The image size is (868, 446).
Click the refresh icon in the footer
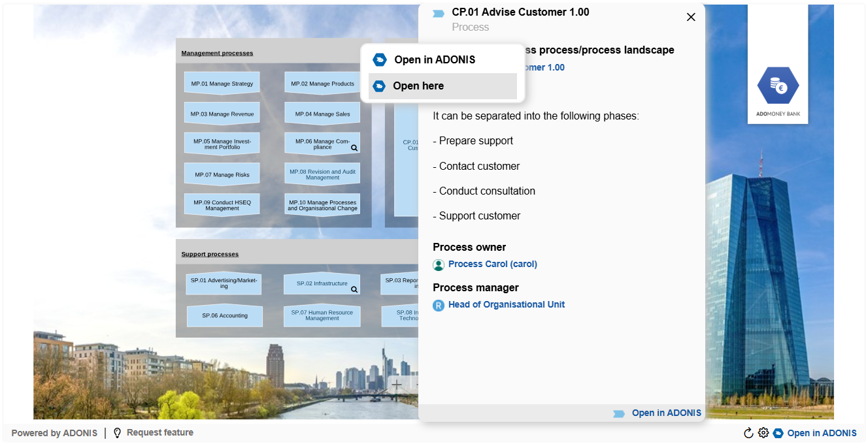tap(748, 433)
